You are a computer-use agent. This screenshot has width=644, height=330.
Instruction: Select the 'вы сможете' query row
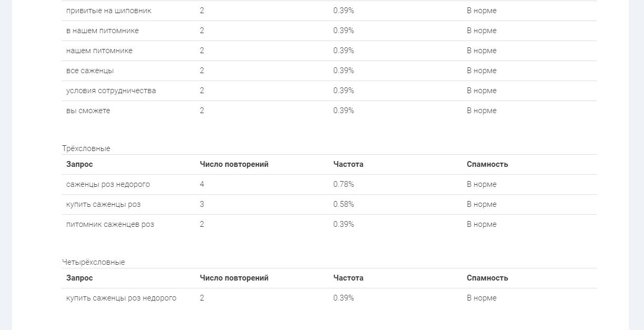329,111
